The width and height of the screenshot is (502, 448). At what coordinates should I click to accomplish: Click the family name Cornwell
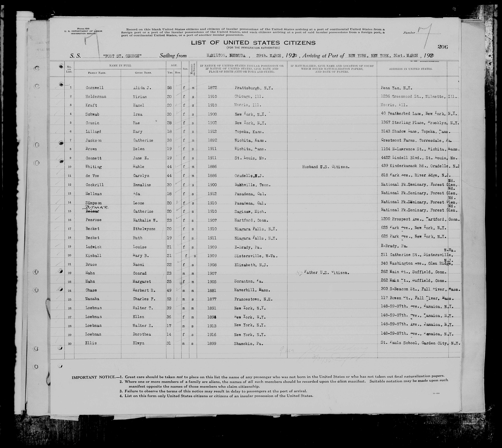(95, 88)
